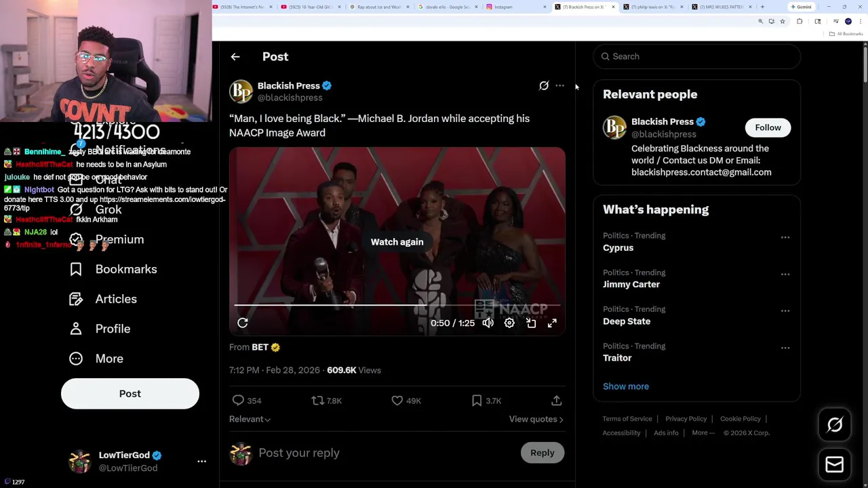Open Chrome extensions puzzle icon
Screen dimensions: 868x488
pyautogui.click(x=800, y=22)
